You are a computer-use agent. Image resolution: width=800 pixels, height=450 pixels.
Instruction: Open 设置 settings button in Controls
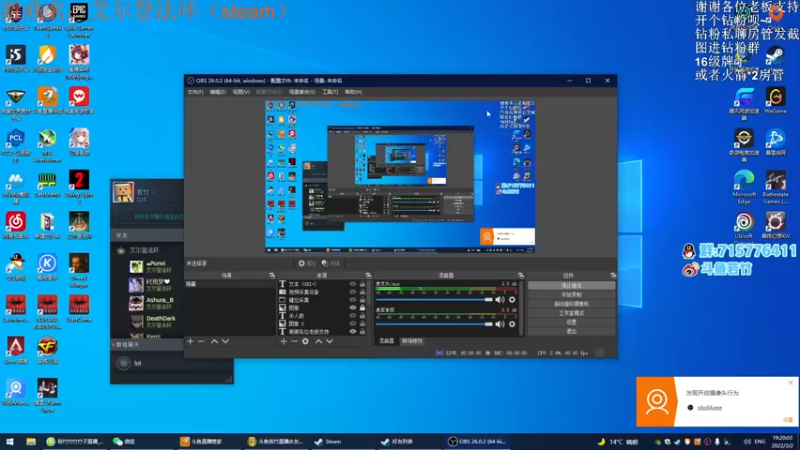(x=571, y=322)
